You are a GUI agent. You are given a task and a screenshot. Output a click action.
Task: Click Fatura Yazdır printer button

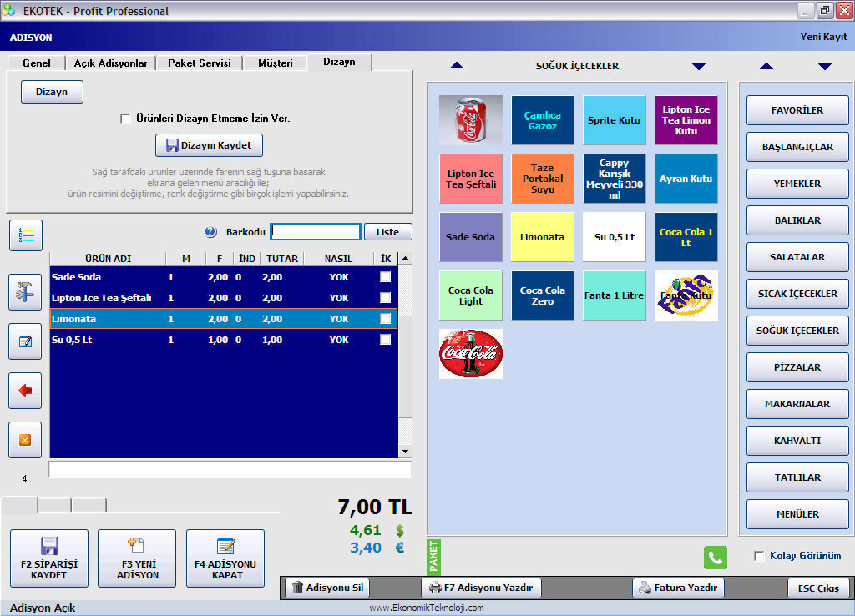pyautogui.click(x=678, y=588)
